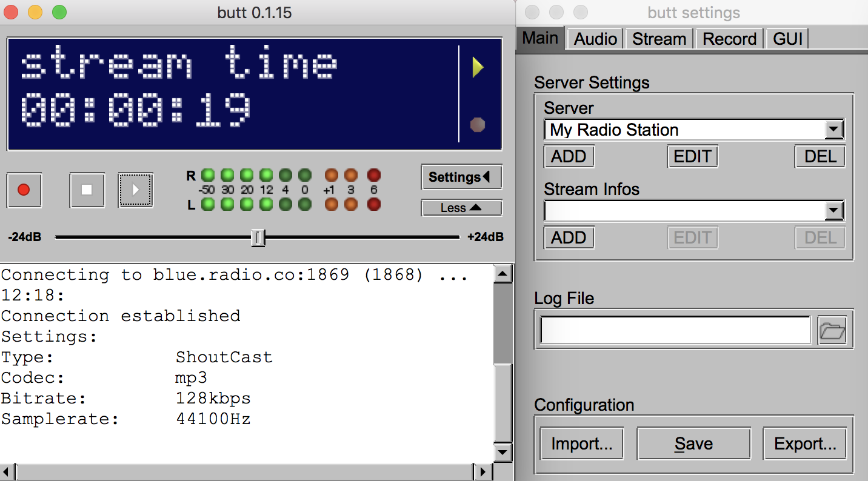Screen dimensions: 868x481
Task: Stop streaming with the square stop button
Action: (87, 190)
